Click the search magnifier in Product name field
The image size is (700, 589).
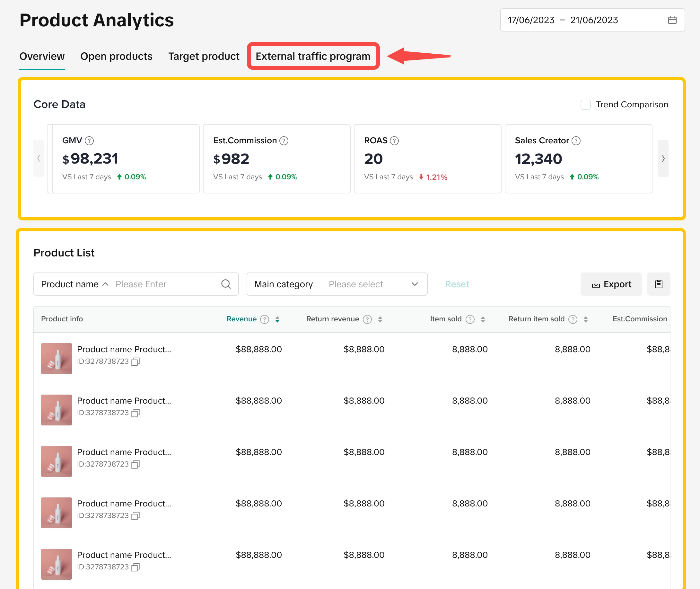pyautogui.click(x=226, y=284)
